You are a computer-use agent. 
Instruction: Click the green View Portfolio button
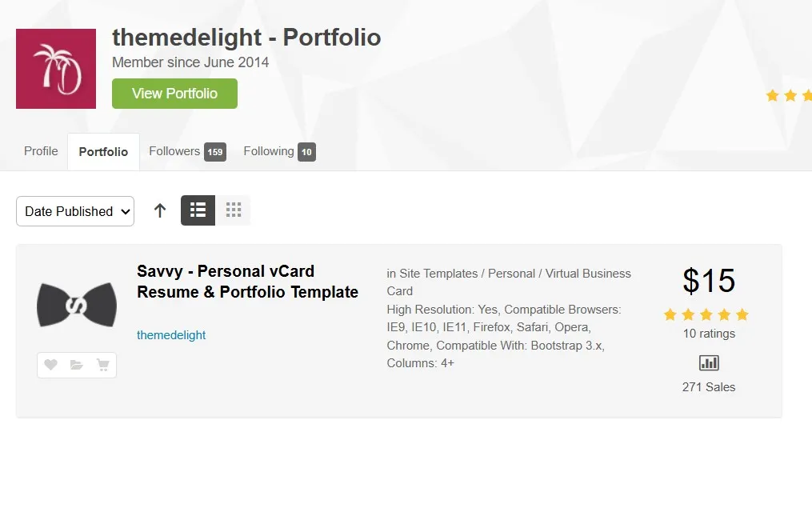coord(174,94)
